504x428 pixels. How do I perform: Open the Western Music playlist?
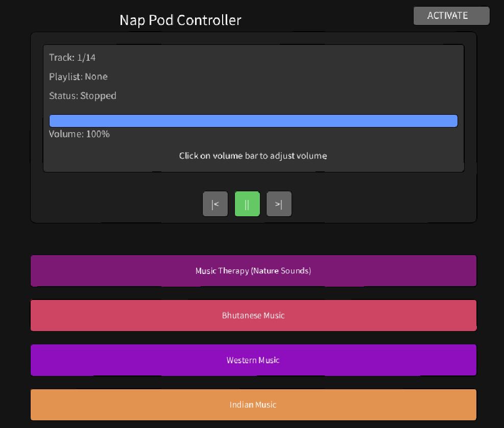click(x=253, y=360)
